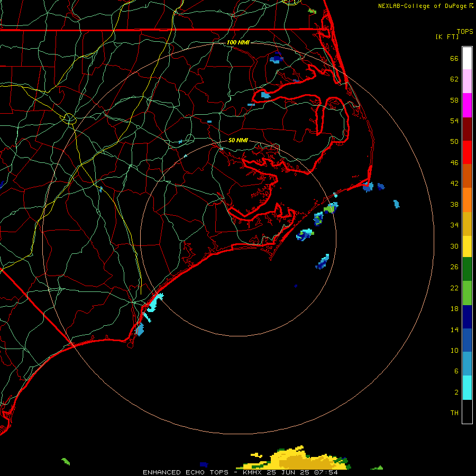Click the legend value 22
476x476 pixels.
coord(454,288)
